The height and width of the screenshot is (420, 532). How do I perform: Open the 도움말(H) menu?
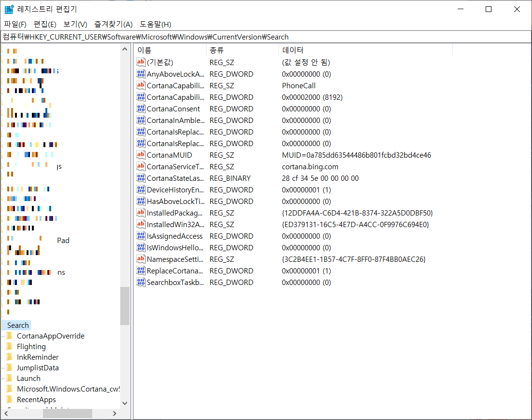click(155, 24)
